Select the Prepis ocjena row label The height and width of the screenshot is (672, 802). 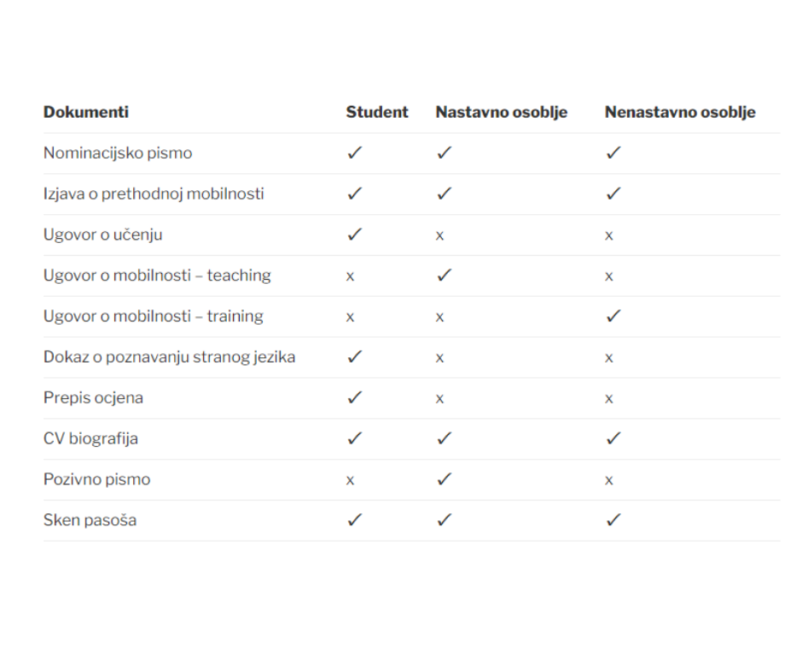click(93, 398)
